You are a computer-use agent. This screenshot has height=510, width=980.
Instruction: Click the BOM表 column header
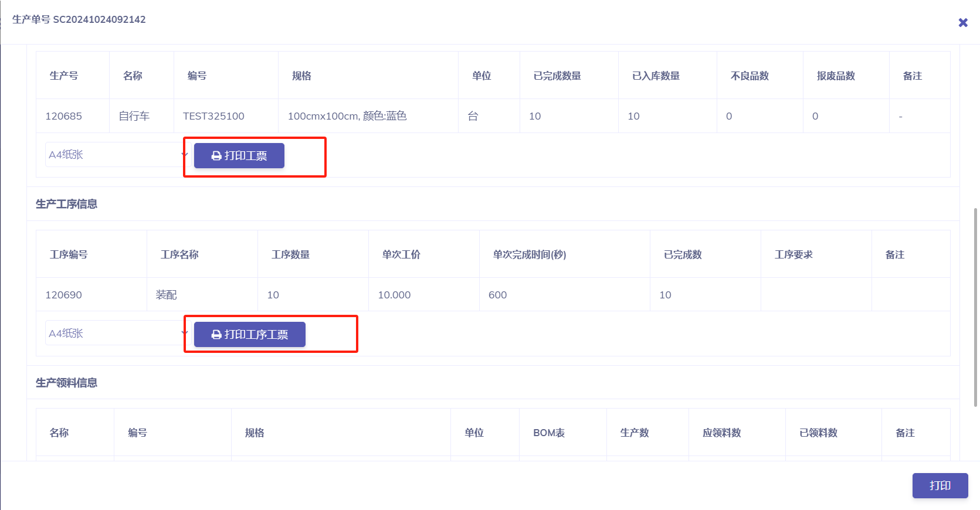click(x=548, y=433)
